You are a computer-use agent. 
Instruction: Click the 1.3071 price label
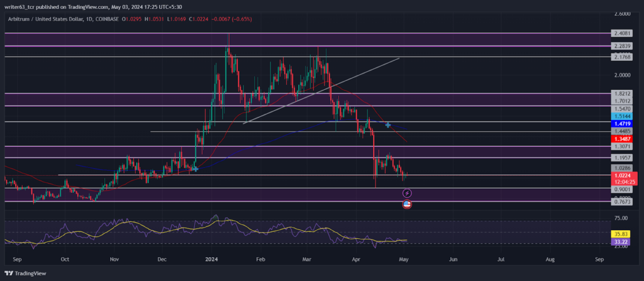621,146
